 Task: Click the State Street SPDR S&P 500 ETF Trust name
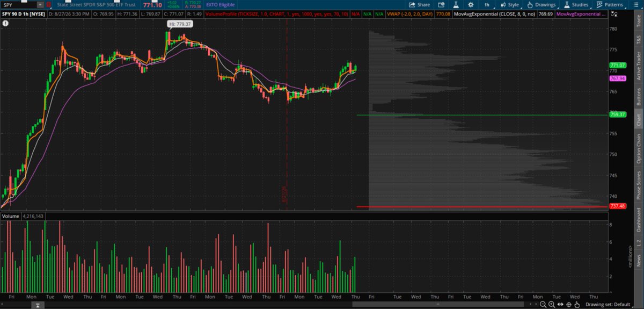click(96, 5)
